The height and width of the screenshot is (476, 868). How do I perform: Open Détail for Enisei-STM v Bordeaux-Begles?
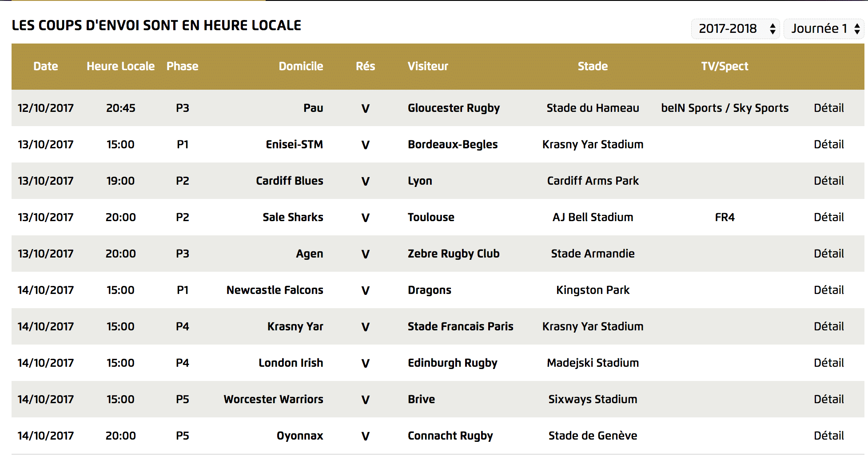pyautogui.click(x=828, y=144)
